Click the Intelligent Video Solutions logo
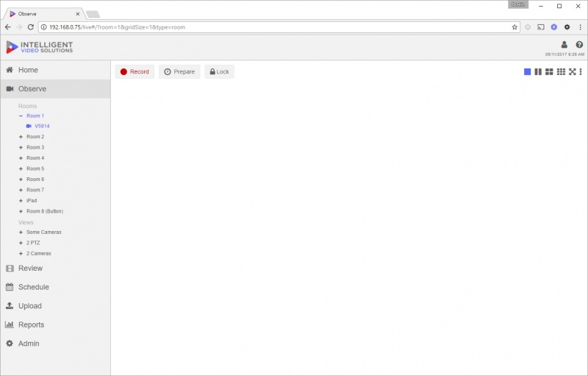Screen dimensions: 588x376 pos(40,47)
